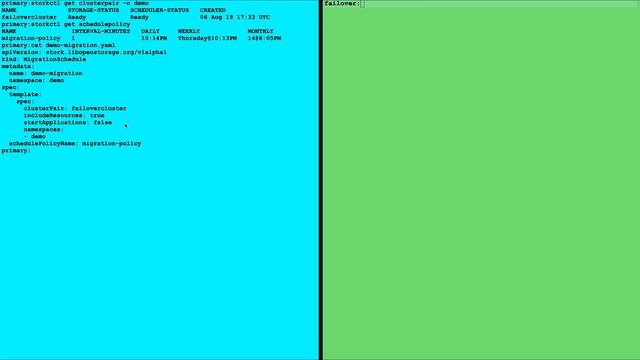The image size is (640, 360).
Task: Select 'failovercluster' in the clusterpair table row
Action: pos(29,17)
